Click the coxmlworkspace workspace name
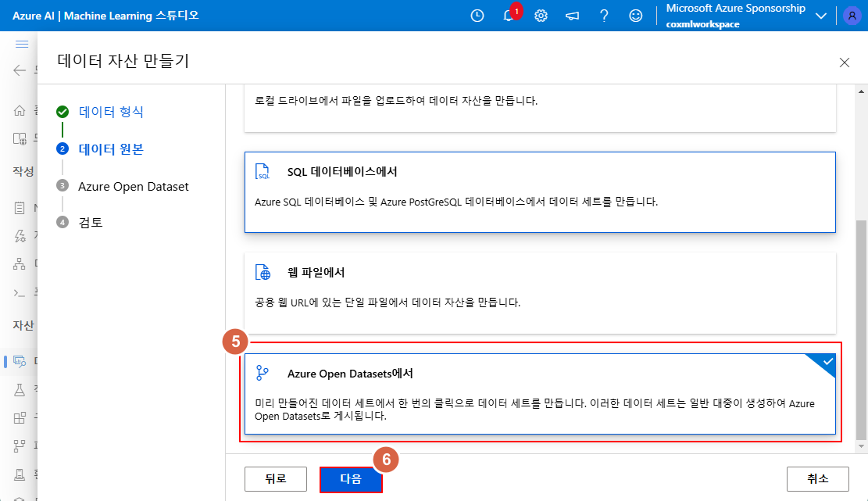This screenshot has width=868, height=501. coord(702,24)
